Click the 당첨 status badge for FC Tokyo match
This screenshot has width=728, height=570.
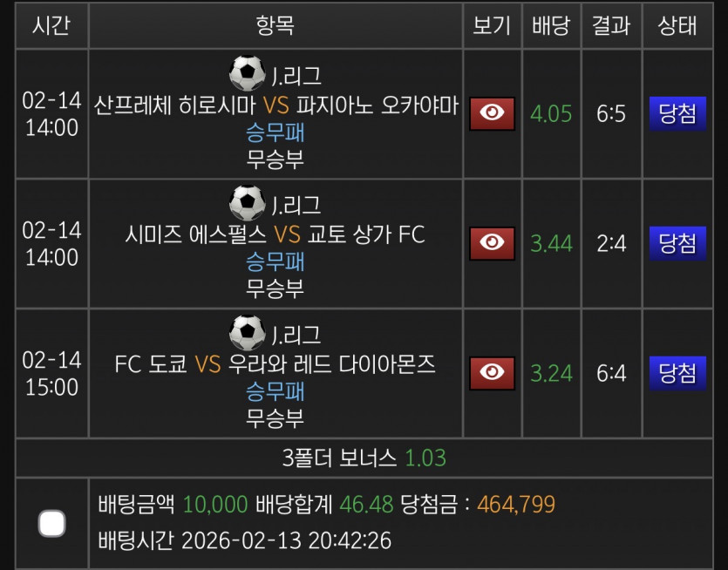tap(677, 373)
